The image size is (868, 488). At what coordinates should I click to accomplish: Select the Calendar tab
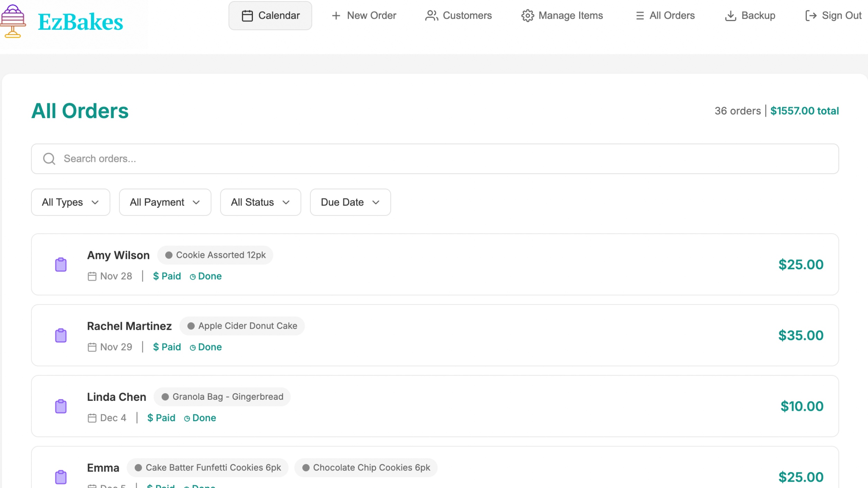tap(270, 15)
